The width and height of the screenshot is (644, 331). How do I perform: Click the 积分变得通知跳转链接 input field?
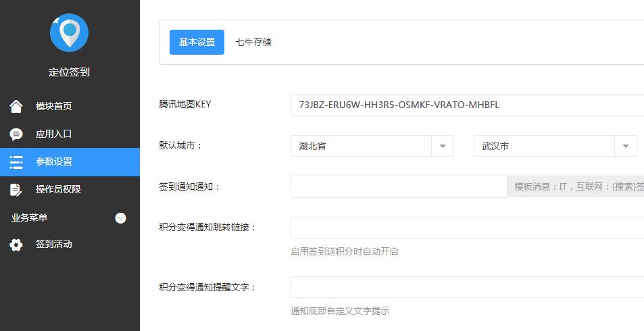(466, 228)
